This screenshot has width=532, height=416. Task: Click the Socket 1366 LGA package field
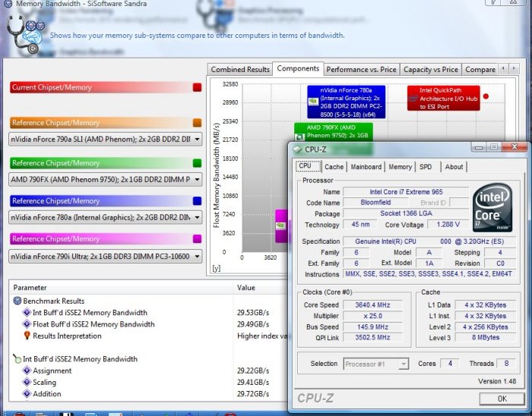click(x=406, y=213)
